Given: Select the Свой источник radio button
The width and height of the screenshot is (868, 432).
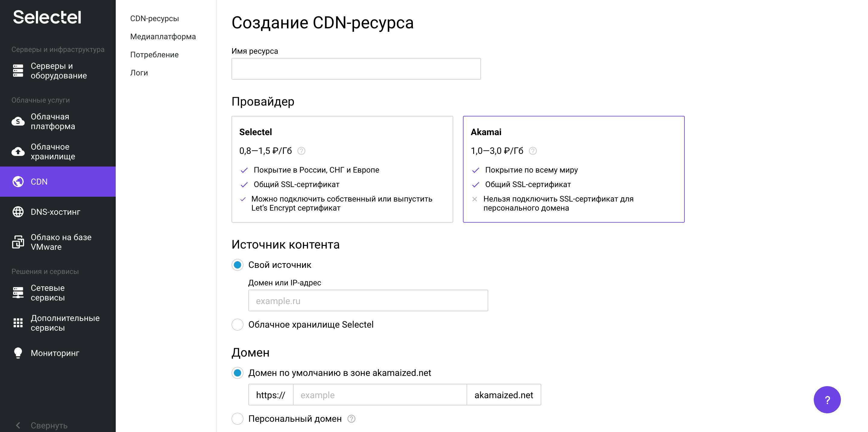Looking at the screenshot, I should (237, 265).
